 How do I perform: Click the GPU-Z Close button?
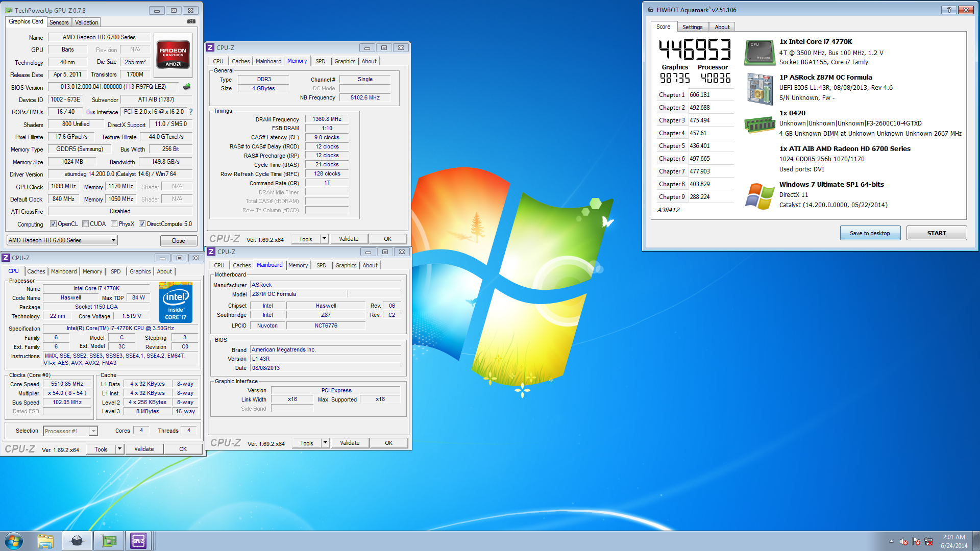pos(178,241)
